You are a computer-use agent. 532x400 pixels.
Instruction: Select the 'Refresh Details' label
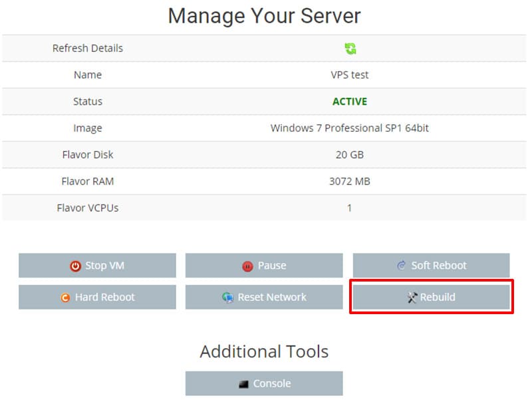[88, 48]
